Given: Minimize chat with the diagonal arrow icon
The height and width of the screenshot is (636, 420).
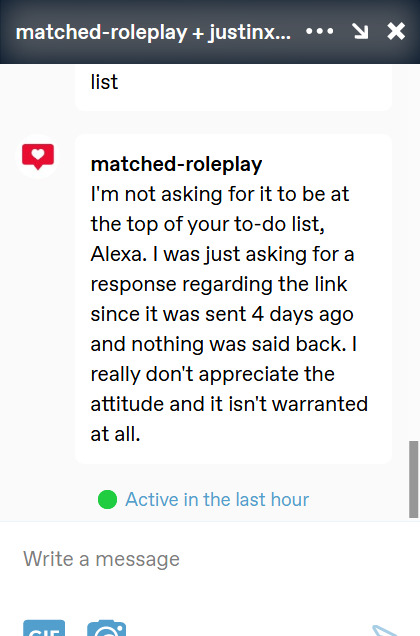Looking at the screenshot, I should (360, 31).
